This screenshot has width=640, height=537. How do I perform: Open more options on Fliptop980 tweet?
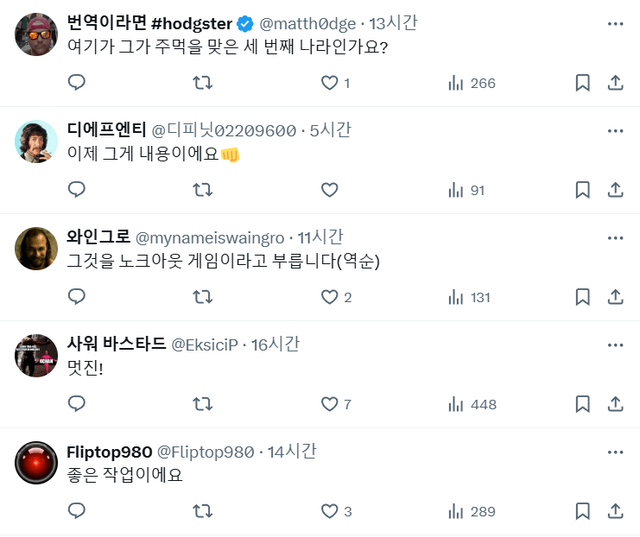click(x=615, y=451)
